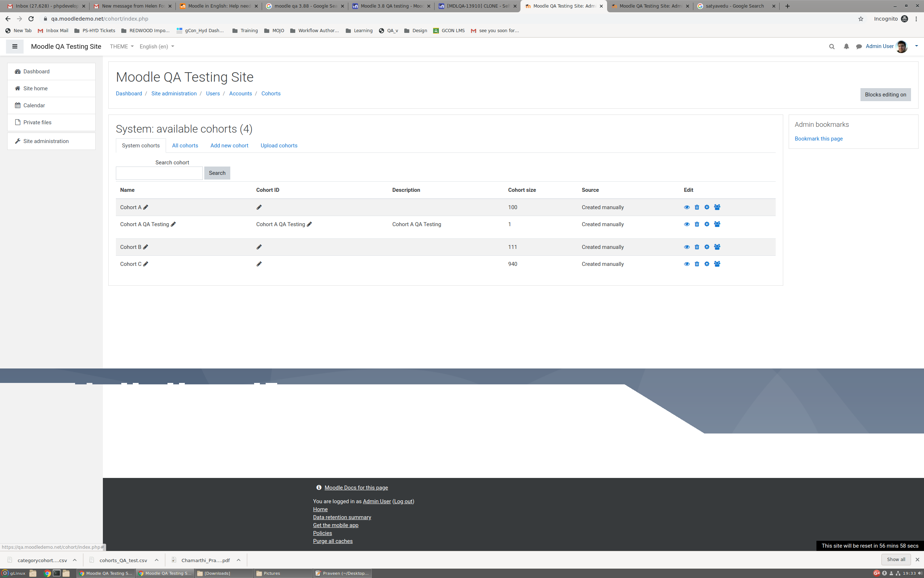924x578 pixels.
Task: Open Pictures folder window in taskbar
Action: pyautogui.click(x=283, y=573)
